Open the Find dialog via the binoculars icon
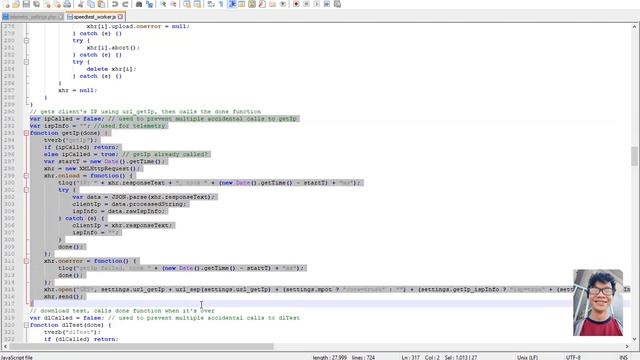The image size is (640, 360). pos(139,4)
